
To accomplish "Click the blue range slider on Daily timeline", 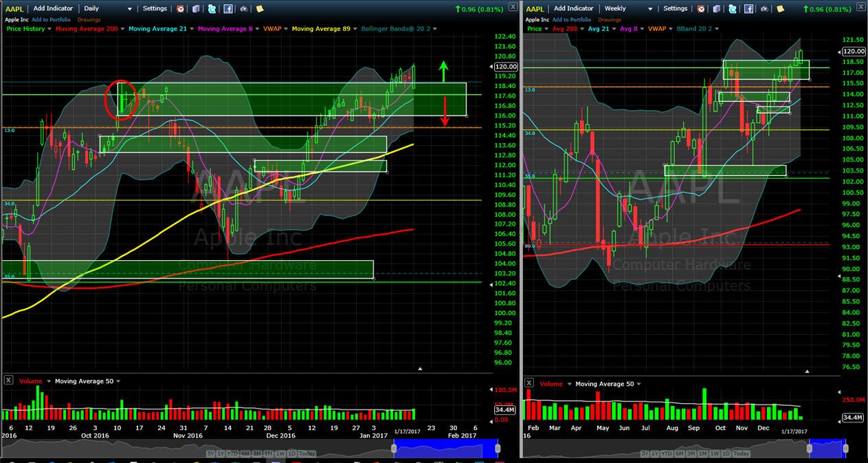I will tap(446, 448).
